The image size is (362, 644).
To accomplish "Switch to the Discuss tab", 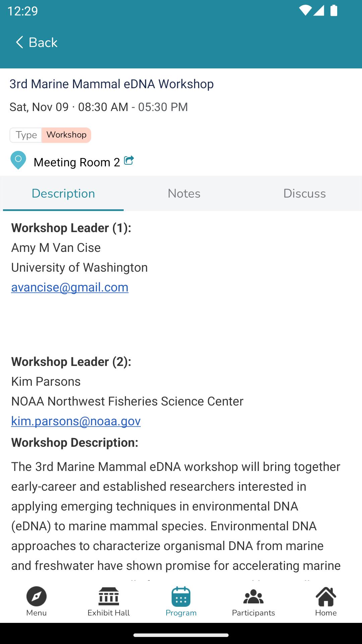I will coord(304,194).
